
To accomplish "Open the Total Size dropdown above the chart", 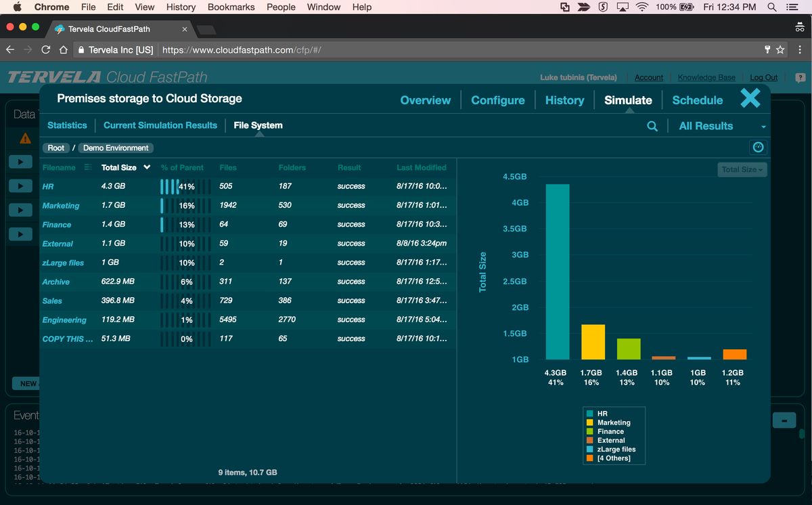I will click(x=742, y=170).
